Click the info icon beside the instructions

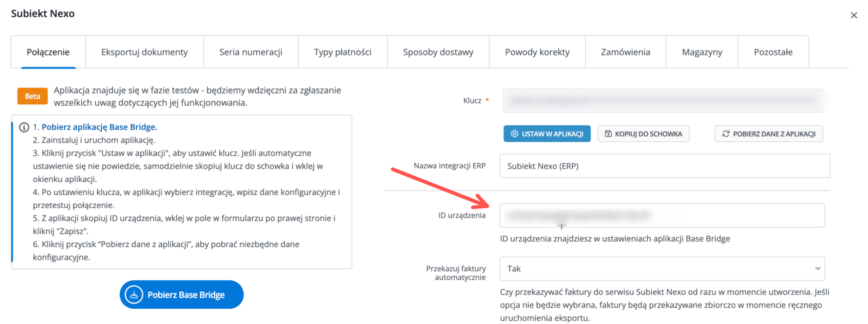(x=24, y=127)
